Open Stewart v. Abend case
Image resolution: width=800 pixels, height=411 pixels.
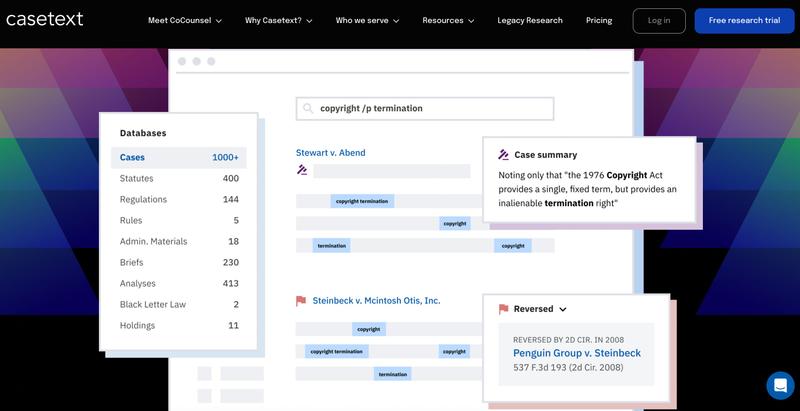(x=331, y=152)
